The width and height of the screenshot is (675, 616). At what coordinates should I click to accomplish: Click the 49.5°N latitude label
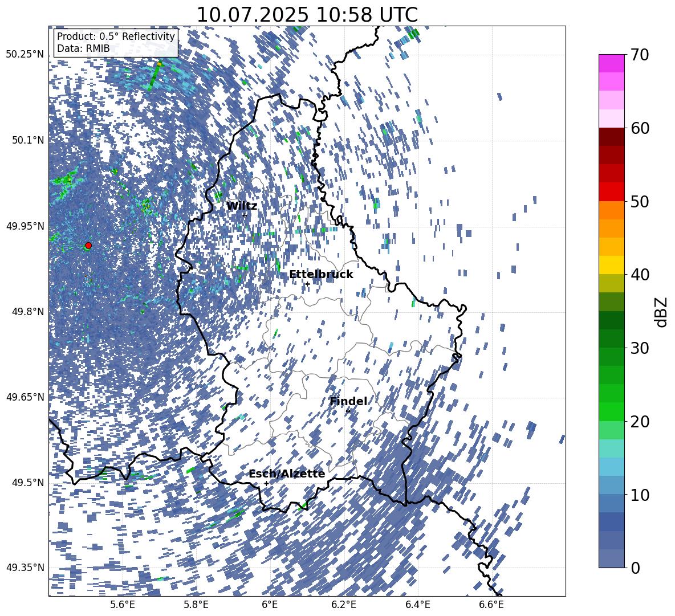[28, 483]
